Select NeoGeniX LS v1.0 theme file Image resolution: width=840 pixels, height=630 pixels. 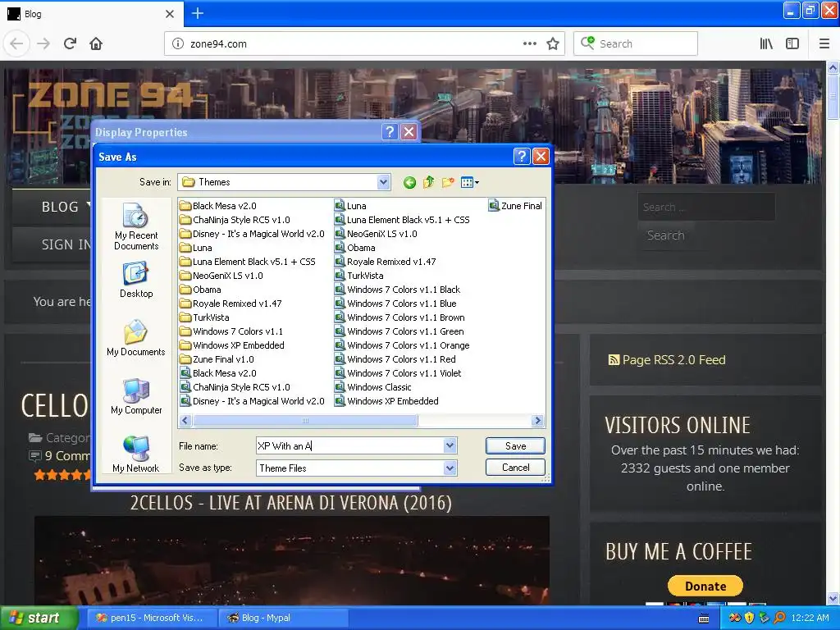[376, 234]
